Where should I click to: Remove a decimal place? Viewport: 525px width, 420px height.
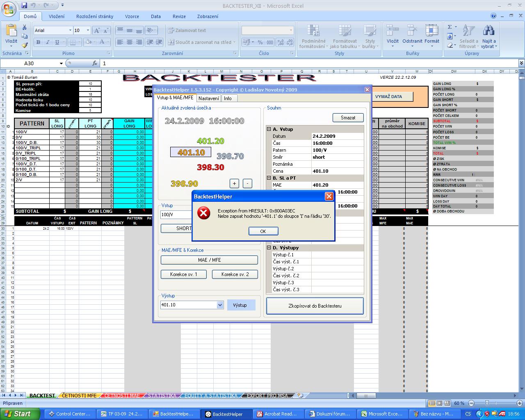290,42
